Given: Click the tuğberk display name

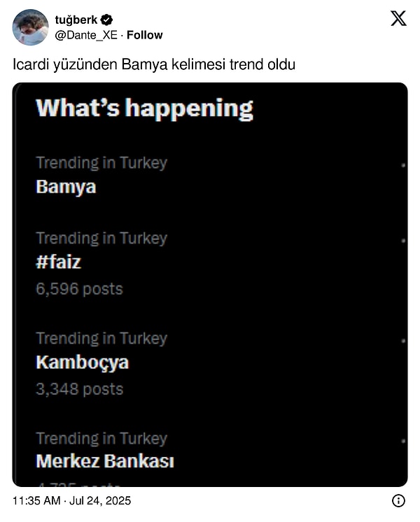Looking at the screenshot, I should click(76, 20).
